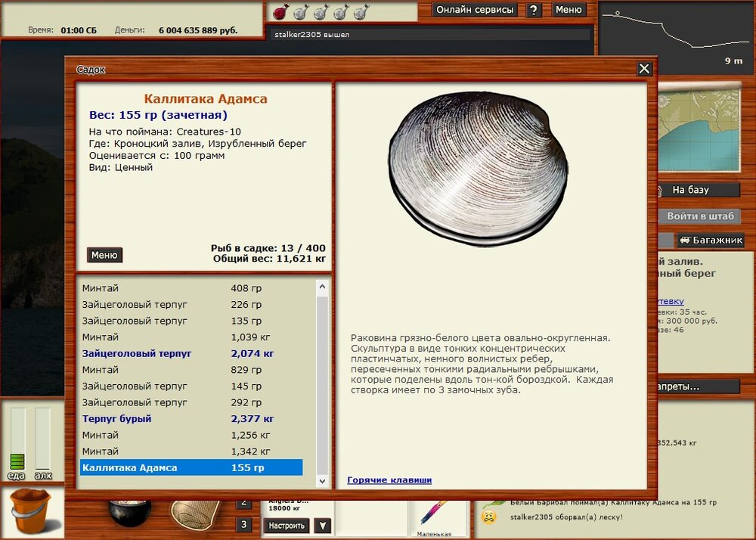Screen dimensions: 756x540
Task: Open the top Меню button
Action: click(x=569, y=10)
